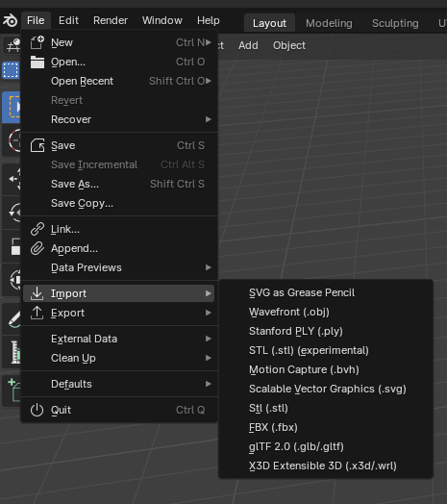Expand the Defaults submenu
This screenshot has width=447, height=504.
(x=119, y=384)
